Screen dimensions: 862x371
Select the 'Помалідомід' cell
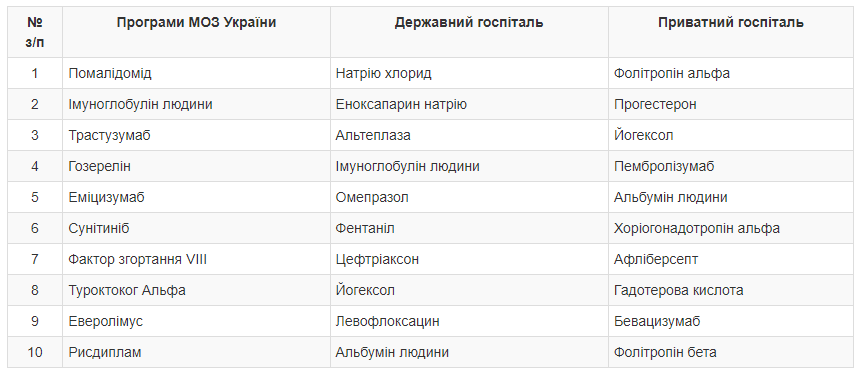coord(196,73)
